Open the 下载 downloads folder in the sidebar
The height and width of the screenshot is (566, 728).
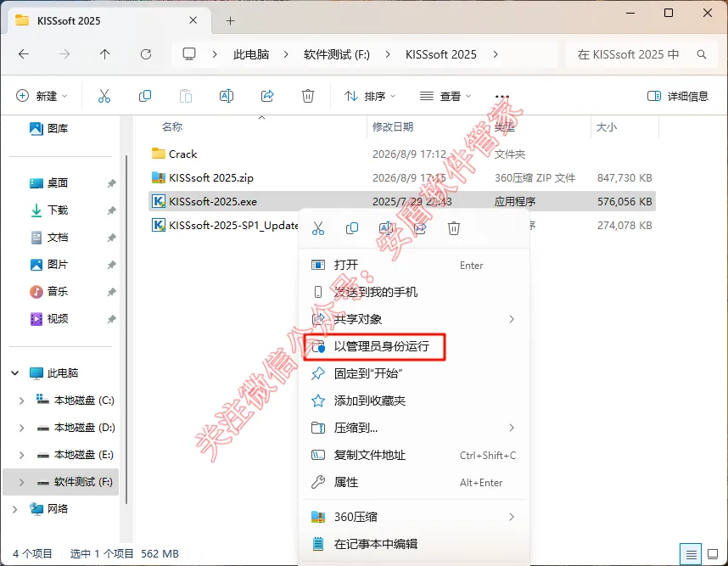[48, 210]
